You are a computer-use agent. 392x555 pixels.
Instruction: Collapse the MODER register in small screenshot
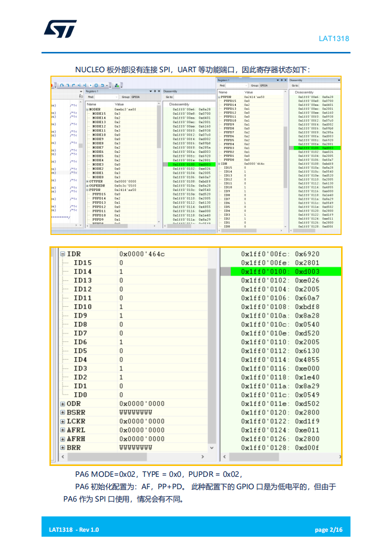tap(87, 109)
